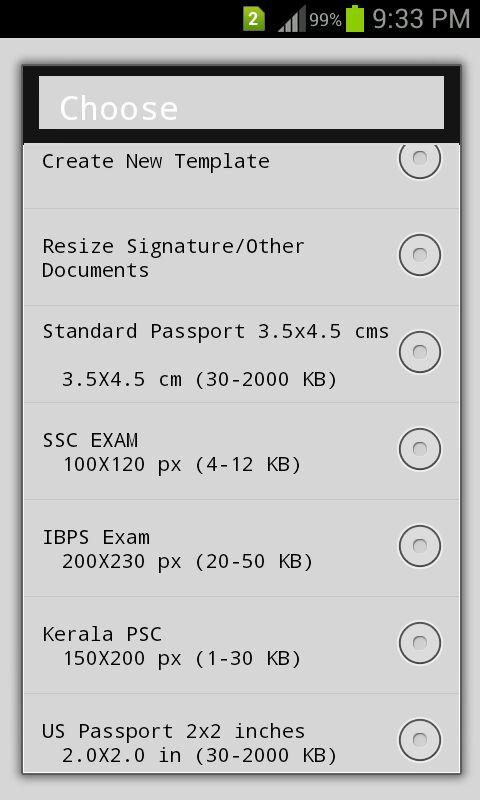Screen dimensions: 480x800
Task: Select the Kerala PSC radio button
Action: [x=419, y=642]
